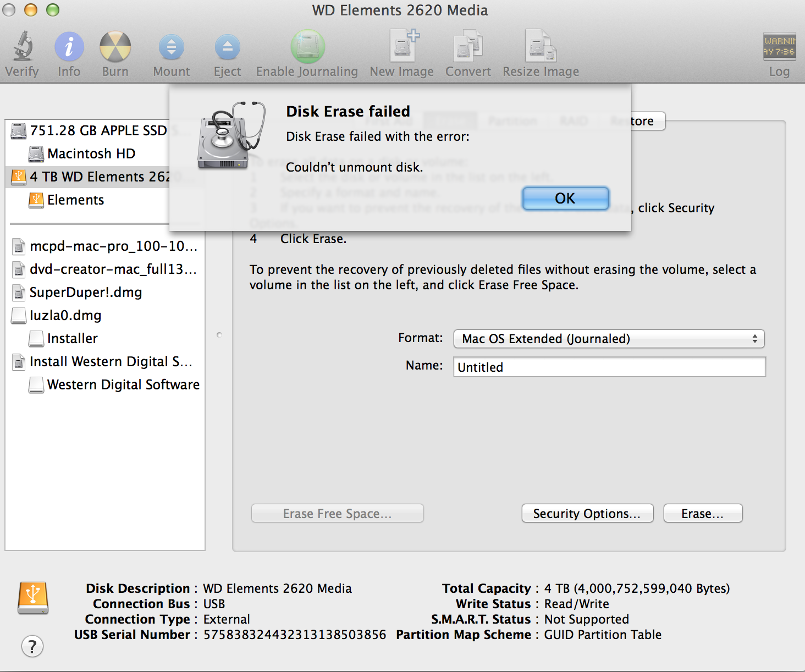The width and height of the screenshot is (805, 672).
Task: Click the Name field containing Untitled
Action: pos(609,367)
